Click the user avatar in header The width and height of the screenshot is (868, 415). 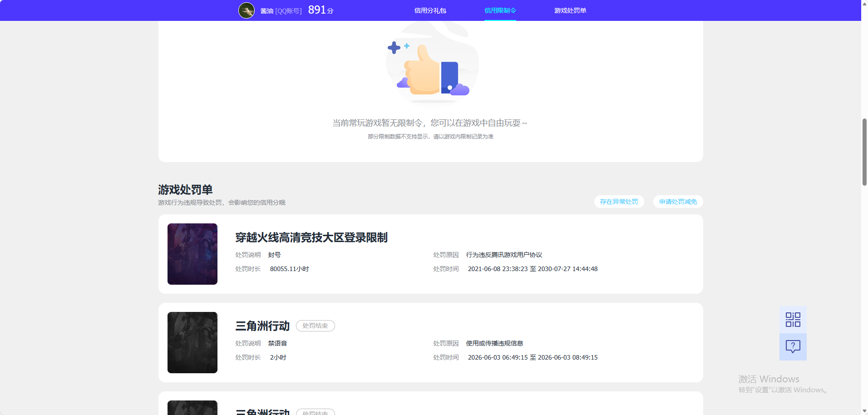(x=247, y=10)
